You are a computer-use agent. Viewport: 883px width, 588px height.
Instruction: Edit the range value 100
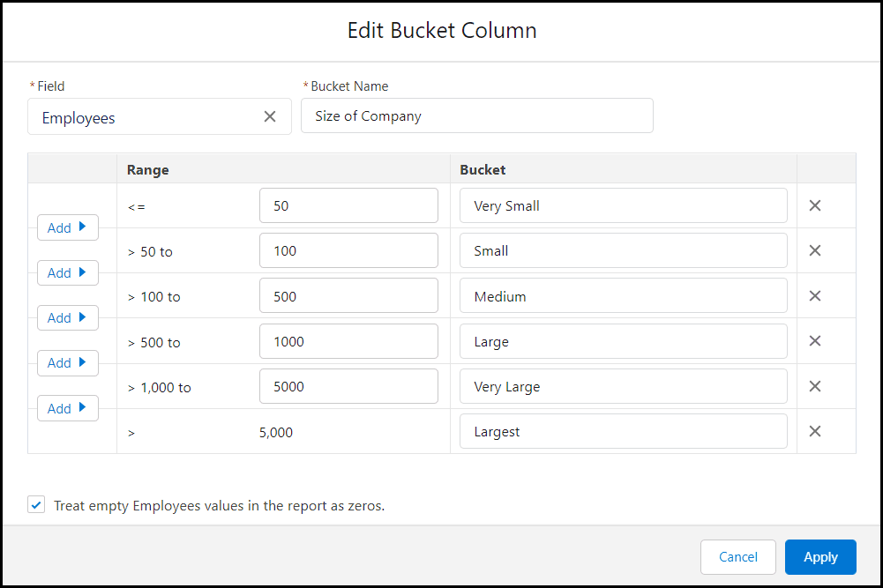tap(348, 250)
